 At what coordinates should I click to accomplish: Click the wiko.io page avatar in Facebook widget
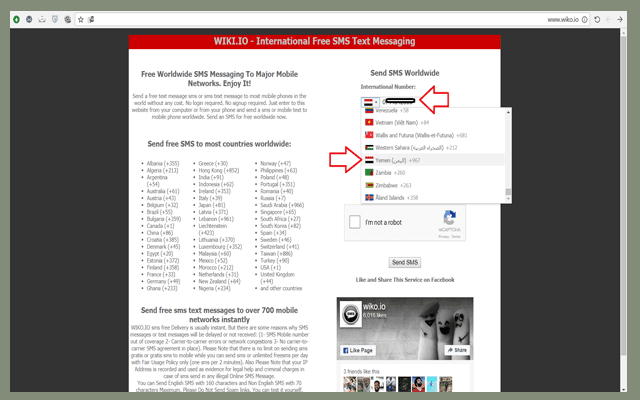351,314
